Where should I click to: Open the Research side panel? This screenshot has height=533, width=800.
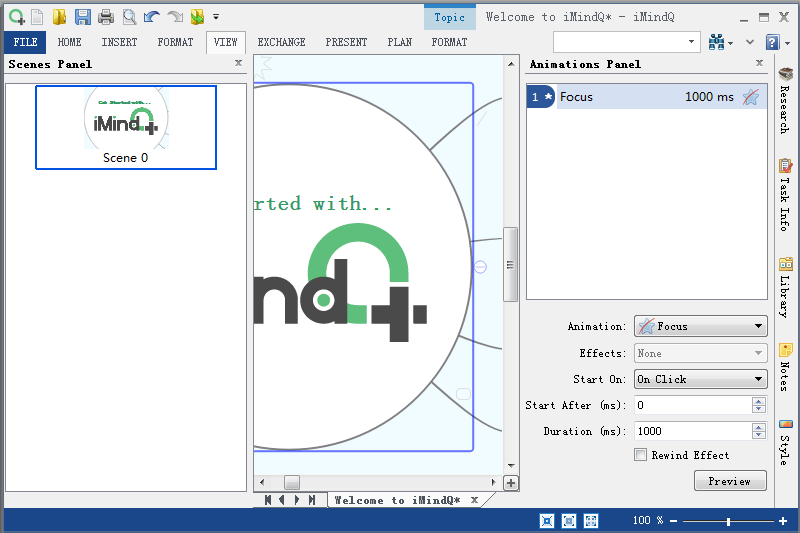tap(785, 100)
